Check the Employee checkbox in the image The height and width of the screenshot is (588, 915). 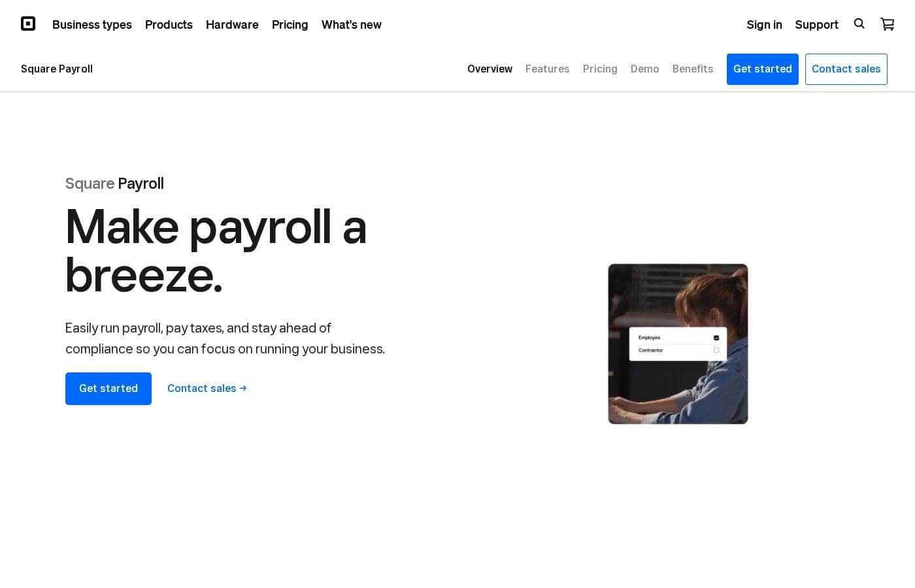(716, 338)
